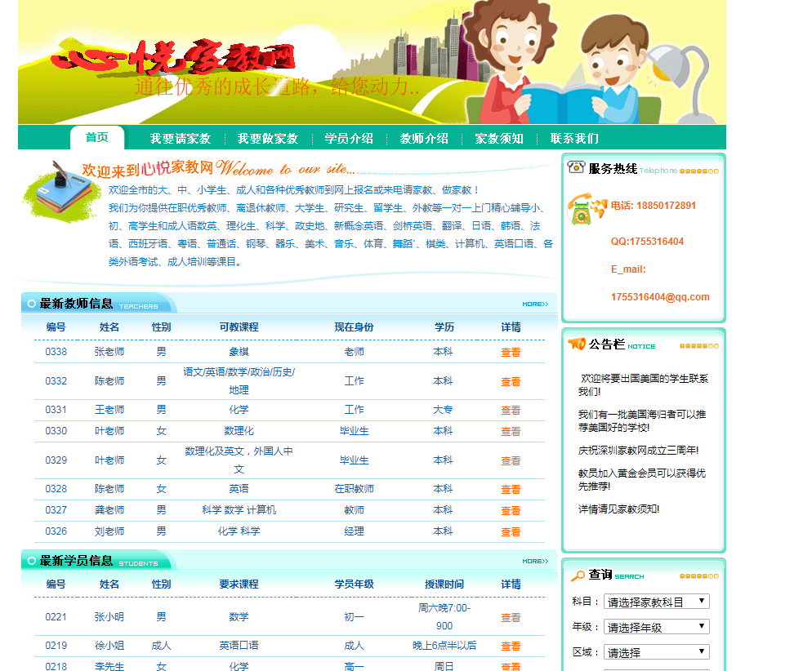
Task: Click the phone number 18850172891
Action: tap(666, 206)
